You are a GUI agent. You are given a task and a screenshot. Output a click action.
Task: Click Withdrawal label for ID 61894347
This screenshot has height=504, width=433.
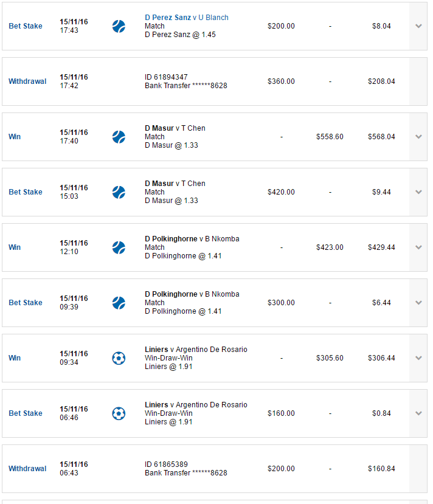(x=27, y=81)
